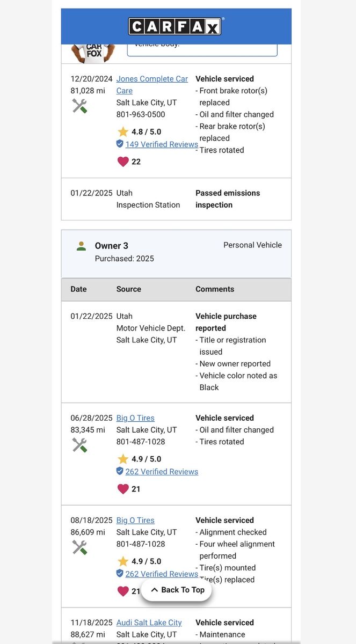This screenshot has height=644, width=356.
Task: Click the gold star next to 4.8 / 5.0
Action: (x=123, y=131)
